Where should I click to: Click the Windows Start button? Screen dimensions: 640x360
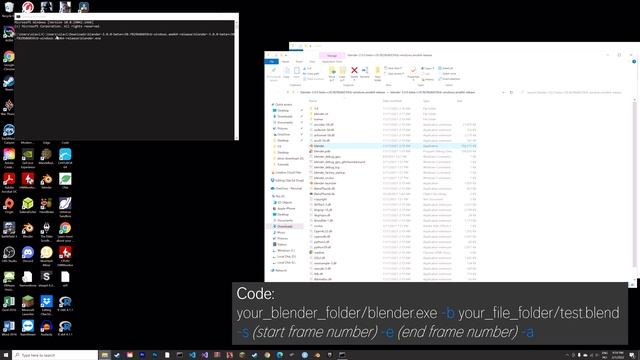(x=6, y=355)
